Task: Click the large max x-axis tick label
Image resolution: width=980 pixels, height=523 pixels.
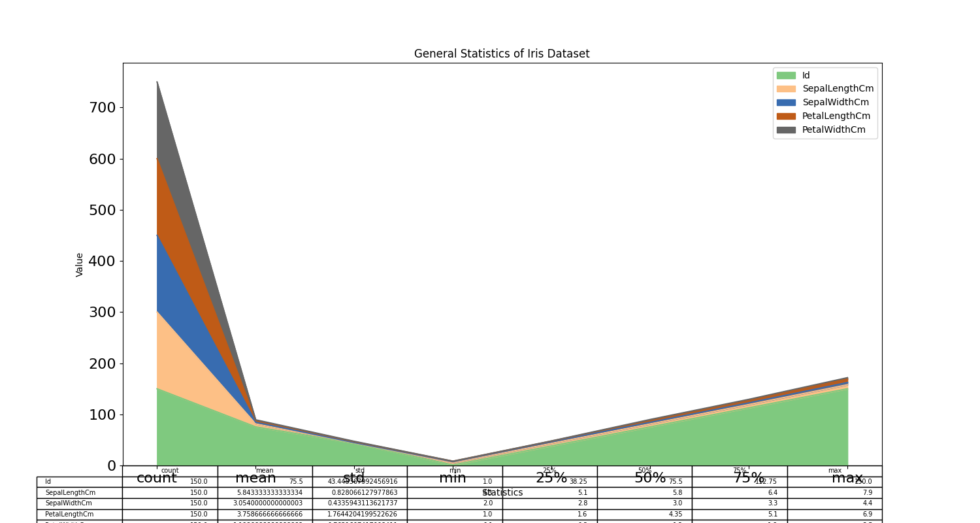Action: coord(847,479)
